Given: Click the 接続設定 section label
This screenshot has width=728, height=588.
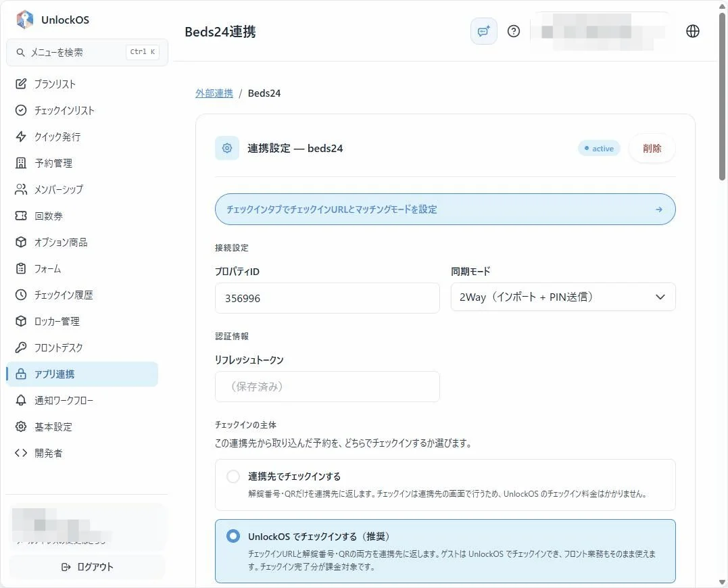Looking at the screenshot, I should [232, 248].
